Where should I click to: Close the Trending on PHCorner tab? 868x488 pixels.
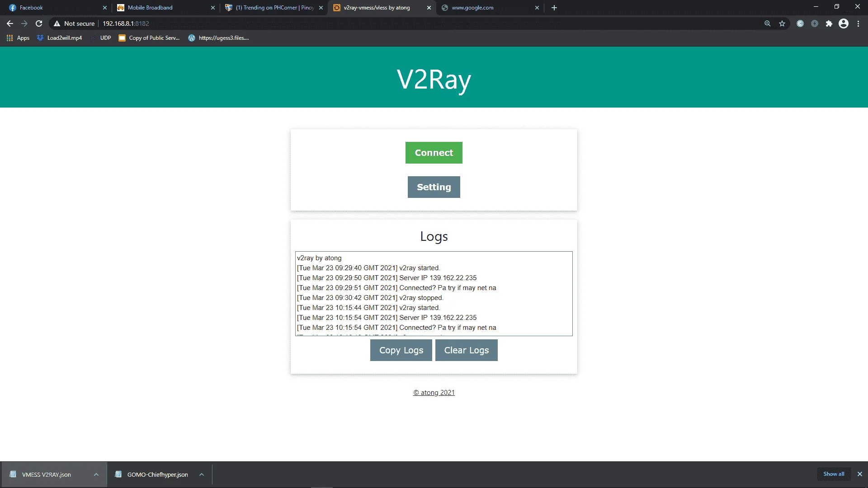pos(321,8)
